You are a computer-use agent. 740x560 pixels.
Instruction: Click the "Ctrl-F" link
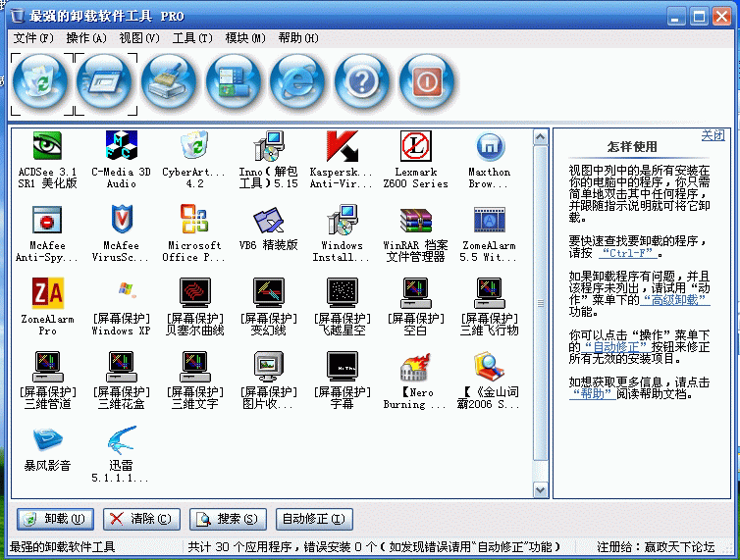[628, 253]
